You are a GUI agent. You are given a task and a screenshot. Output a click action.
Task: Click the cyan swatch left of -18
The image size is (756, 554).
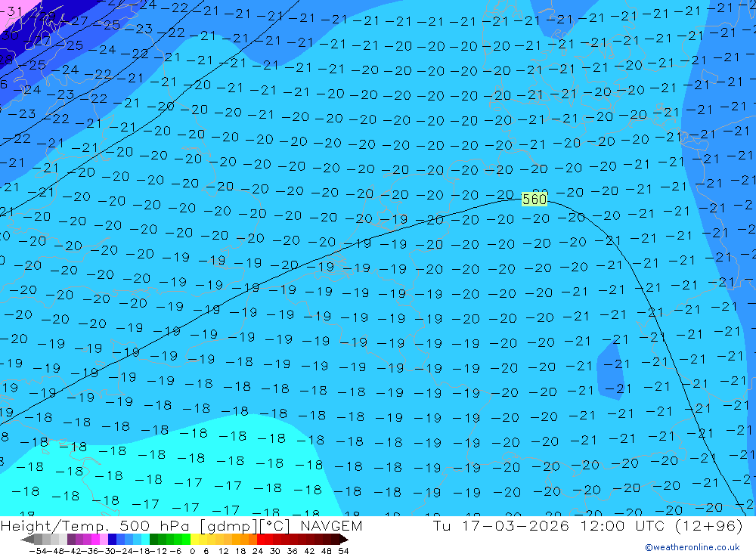coord(145,540)
